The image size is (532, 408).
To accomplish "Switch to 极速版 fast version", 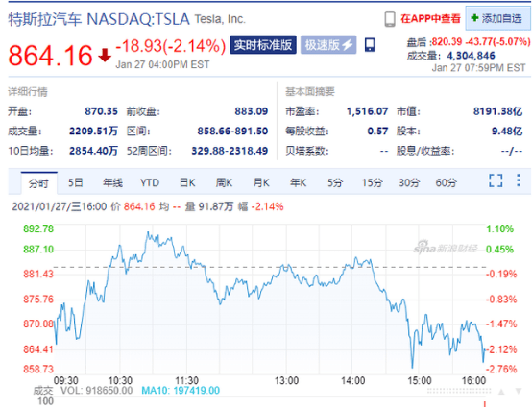I will click(328, 45).
